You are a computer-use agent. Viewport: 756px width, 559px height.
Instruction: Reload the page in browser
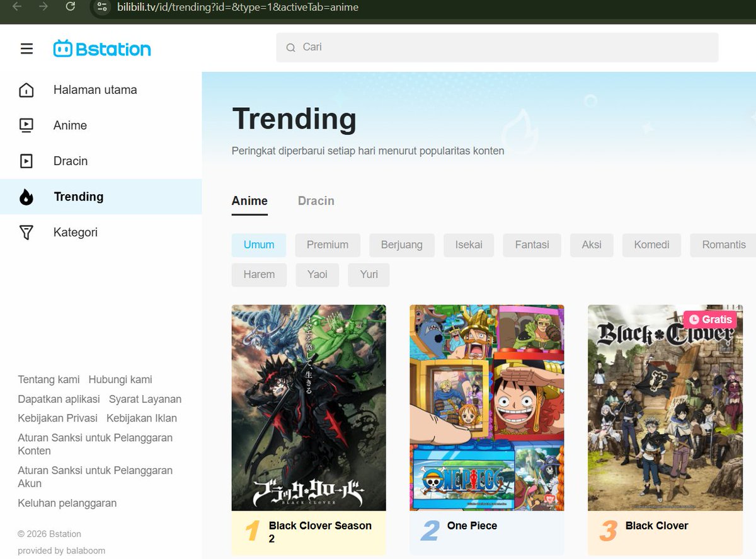point(70,7)
